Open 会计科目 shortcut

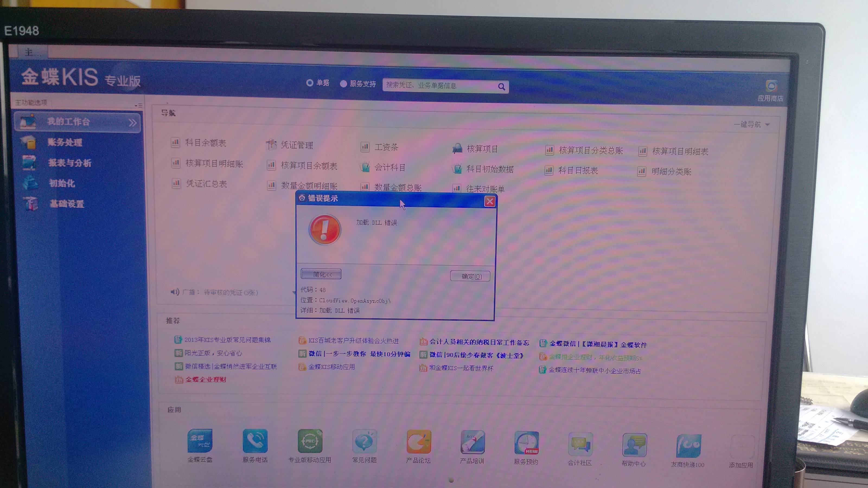[x=383, y=167]
